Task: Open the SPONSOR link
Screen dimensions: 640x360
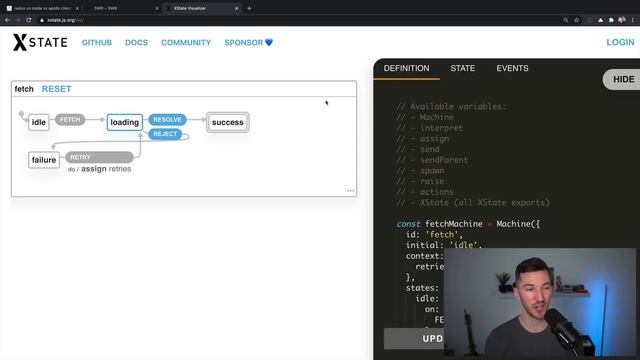Action: tap(248, 42)
